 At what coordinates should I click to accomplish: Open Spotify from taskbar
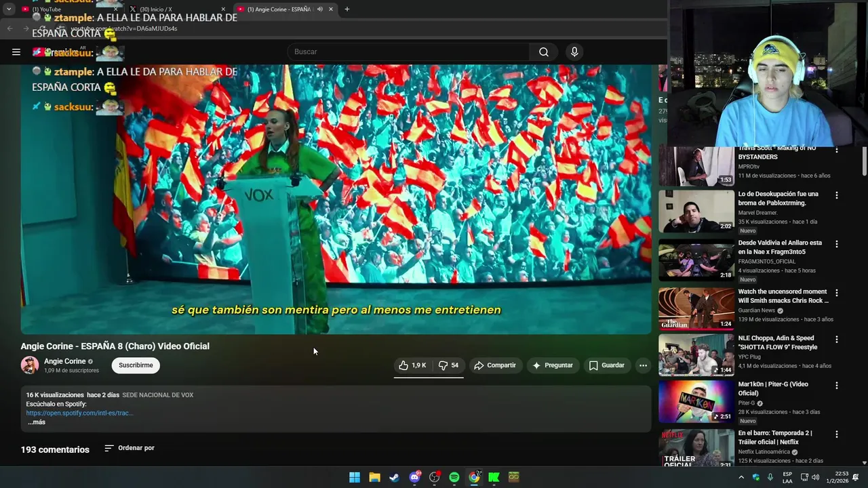click(454, 477)
